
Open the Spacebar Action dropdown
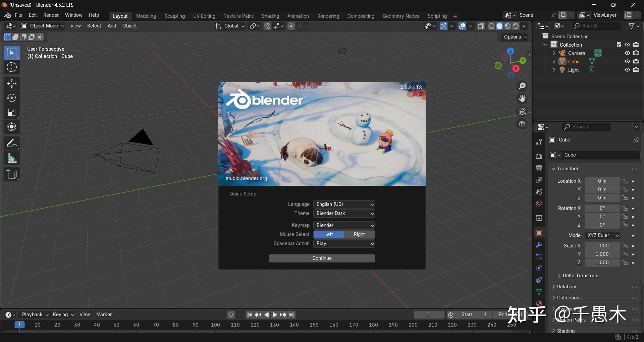(344, 243)
